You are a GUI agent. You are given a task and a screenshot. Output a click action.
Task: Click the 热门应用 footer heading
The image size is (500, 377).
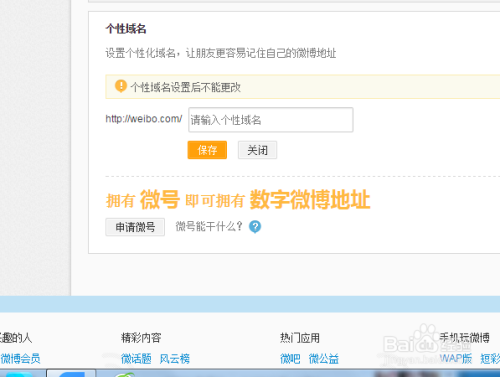300,338
